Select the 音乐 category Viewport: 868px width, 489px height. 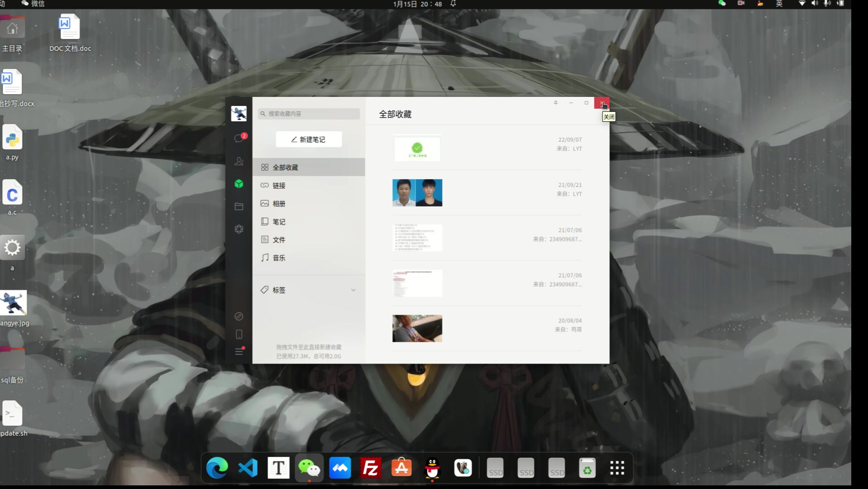278,258
